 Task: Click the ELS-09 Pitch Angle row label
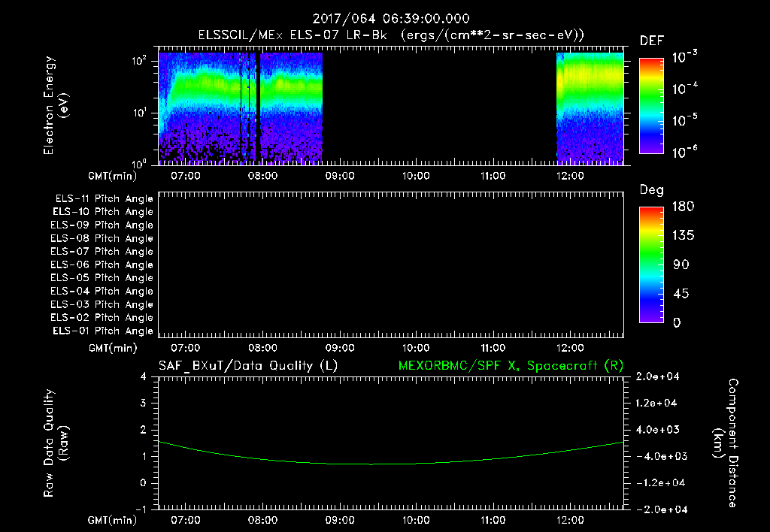point(102,225)
